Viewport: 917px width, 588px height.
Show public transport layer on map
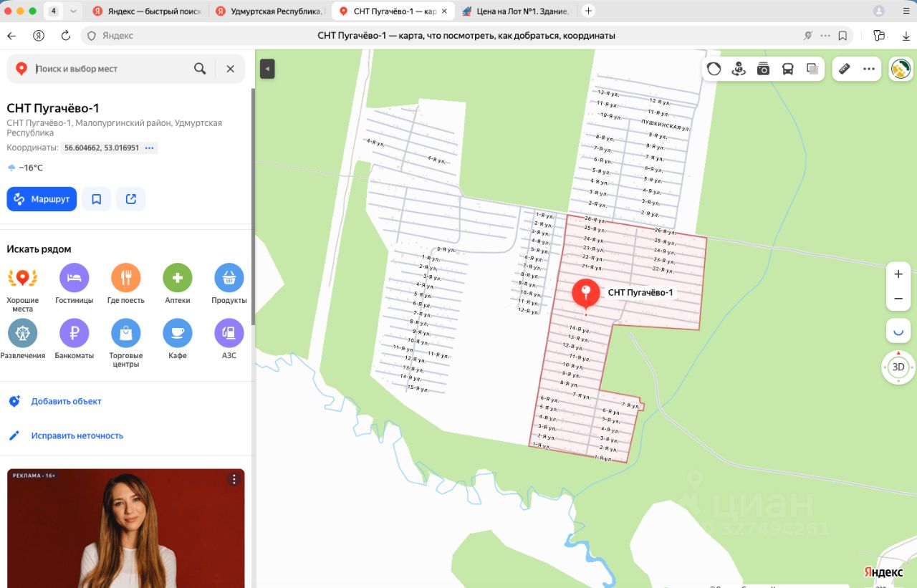pyautogui.click(x=787, y=69)
